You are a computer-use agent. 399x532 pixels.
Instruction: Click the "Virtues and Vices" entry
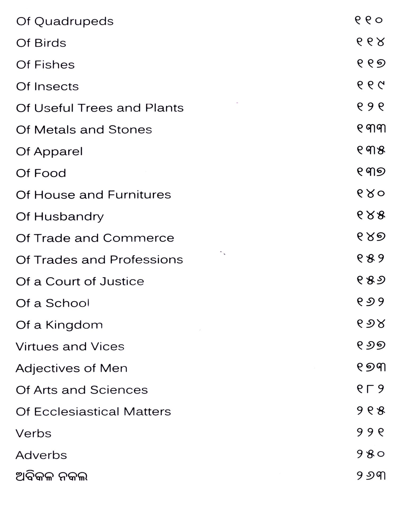pyautogui.click(x=70, y=347)
